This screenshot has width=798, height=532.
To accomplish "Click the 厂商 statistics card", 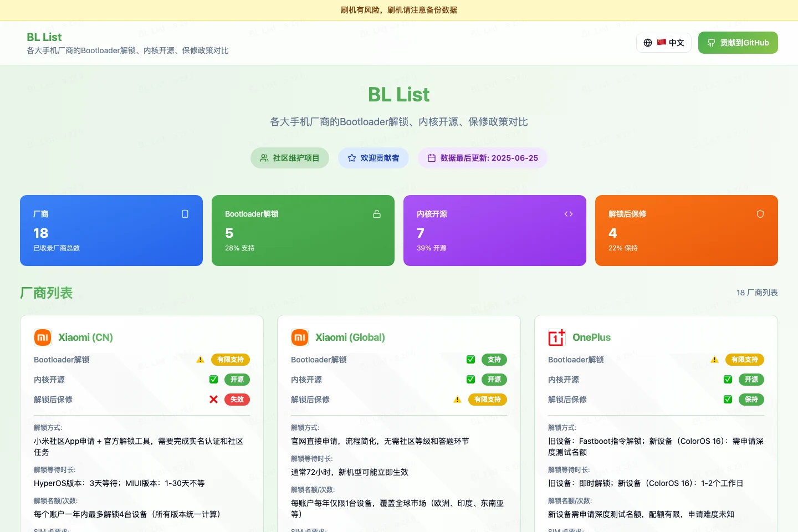I will click(111, 231).
